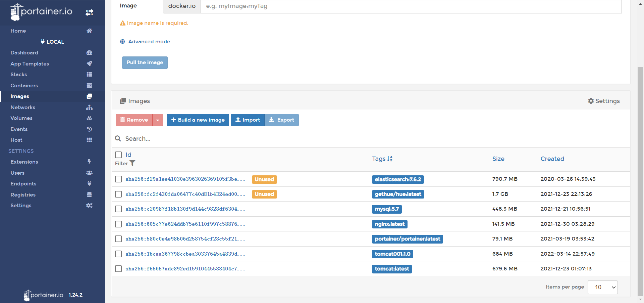Click the Home house icon
The height and width of the screenshot is (303, 644).
pos(89,31)
